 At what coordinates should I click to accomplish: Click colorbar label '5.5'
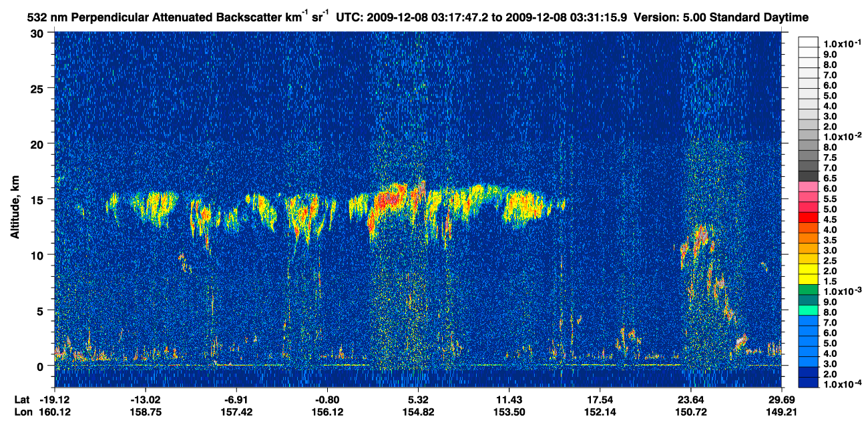pos(829,199)
